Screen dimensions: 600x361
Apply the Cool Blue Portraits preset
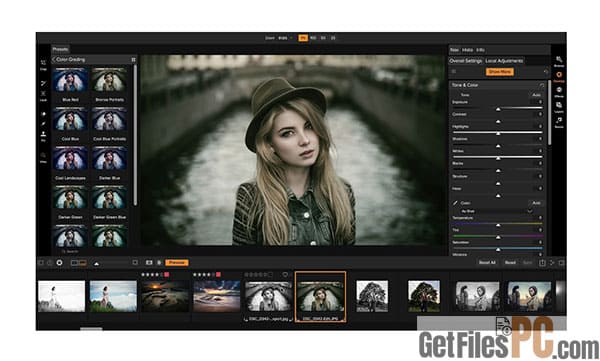[x=109, y=123]
